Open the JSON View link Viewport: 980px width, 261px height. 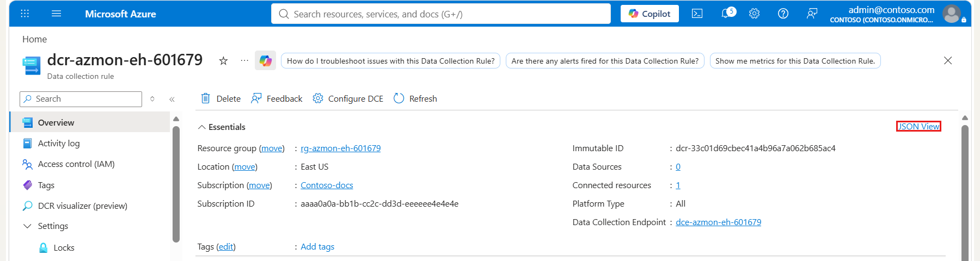tap(918, 126)
